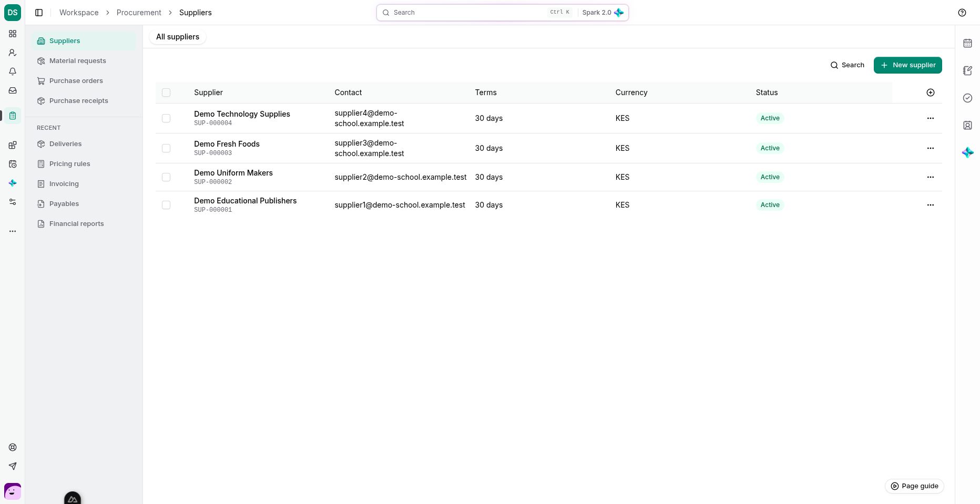Click the Procurement breadcrumb link
Screen dimensions: 980x504
click(x=139, y=13)
